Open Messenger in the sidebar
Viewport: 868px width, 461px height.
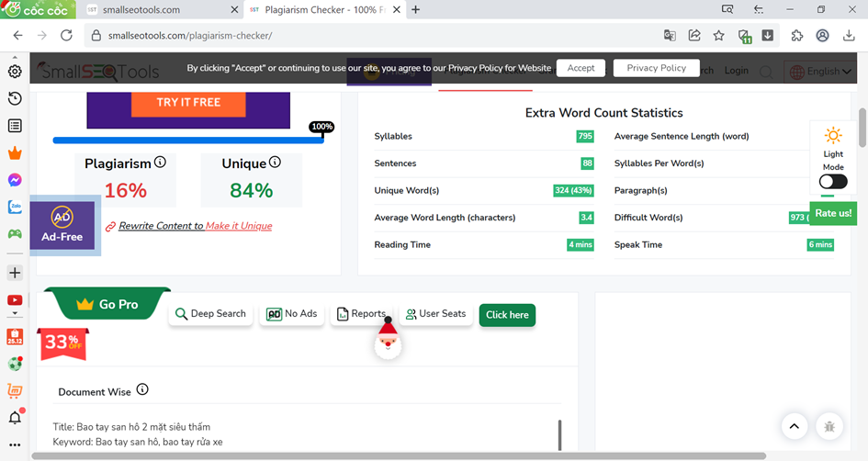(15, 180)
